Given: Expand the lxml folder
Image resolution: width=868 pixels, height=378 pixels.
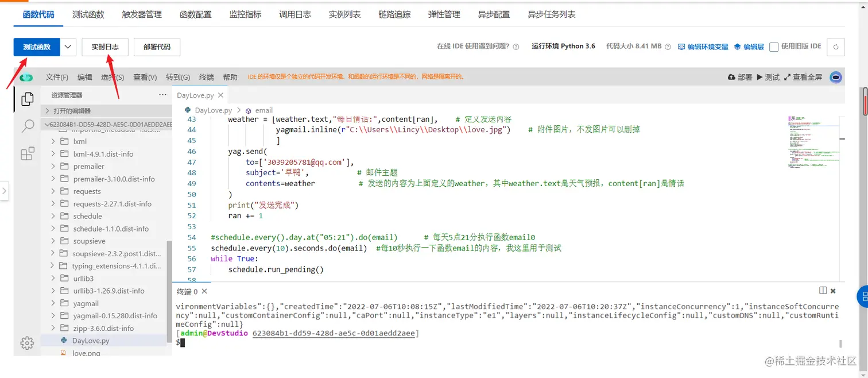Looking at the screenshot, I should [x=80, y=141].
